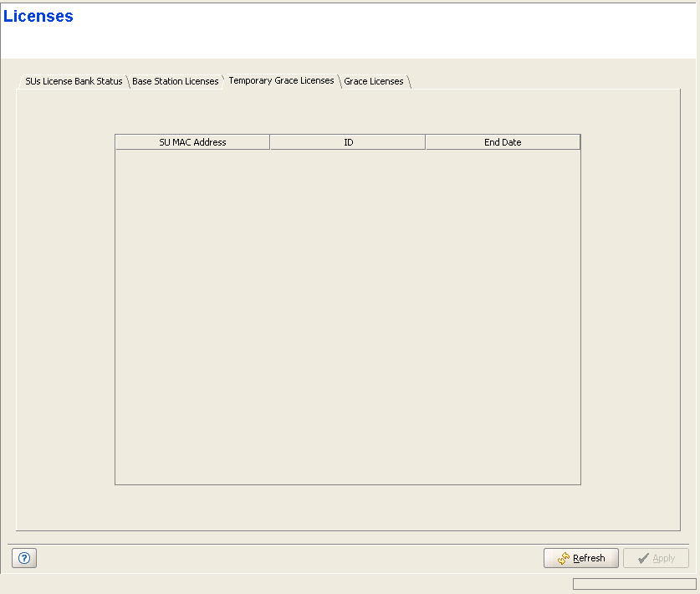Click the divider between SU MAC Address and ID

click(x=269, y=142)
